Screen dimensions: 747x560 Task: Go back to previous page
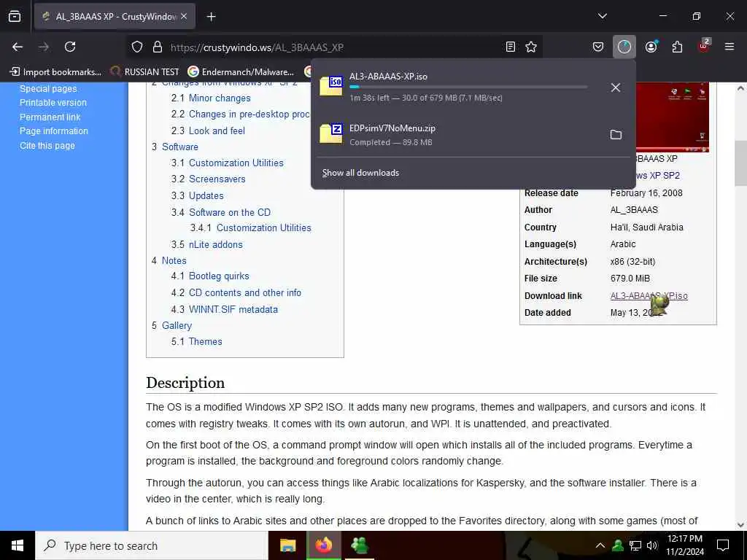click(x=18, y=47)
